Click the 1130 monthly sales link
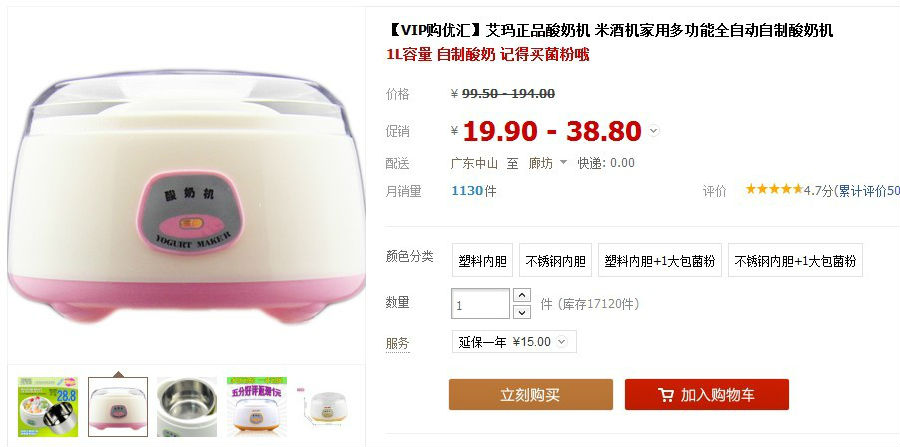The height and width of the screenshot is (447, 900). click(x=467, y=191)
